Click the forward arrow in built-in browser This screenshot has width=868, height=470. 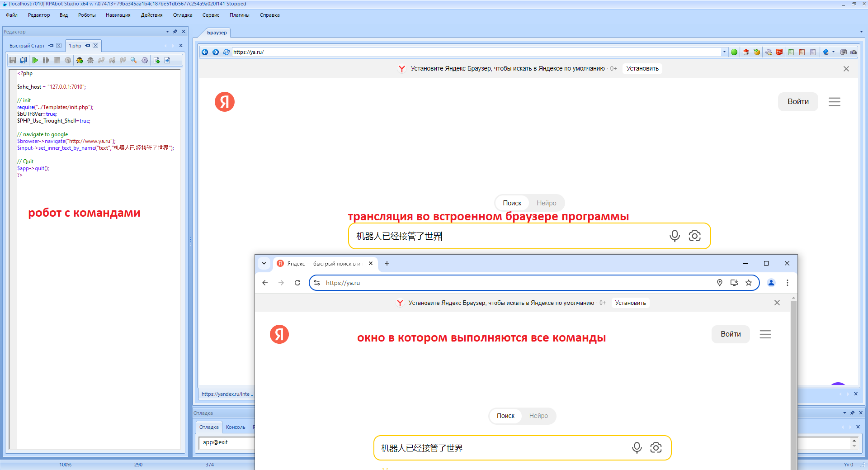click(x=216, y=52)
